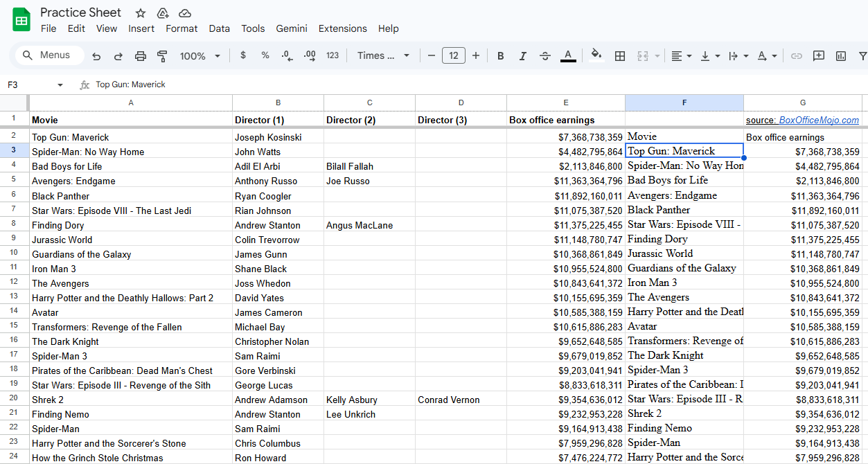
Task: Decrease decimal places in toolbar
Action: (x=287, y=55)
